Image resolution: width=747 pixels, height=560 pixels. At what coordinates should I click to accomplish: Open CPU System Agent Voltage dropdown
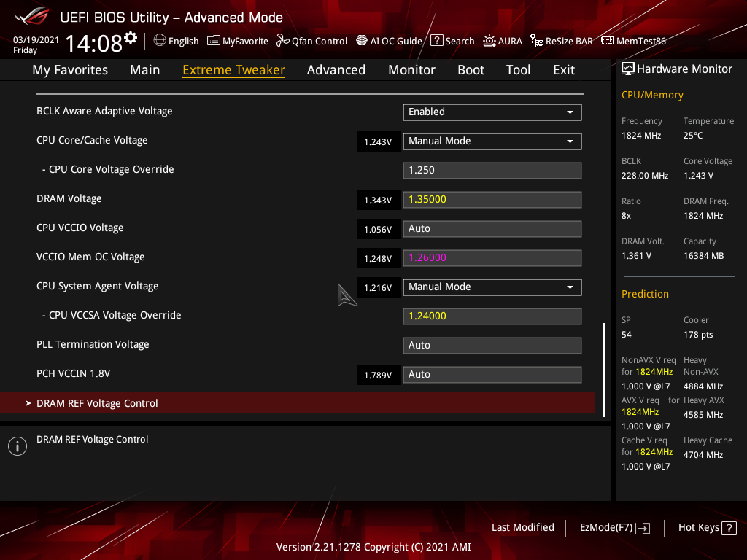(x=492, y=287)
